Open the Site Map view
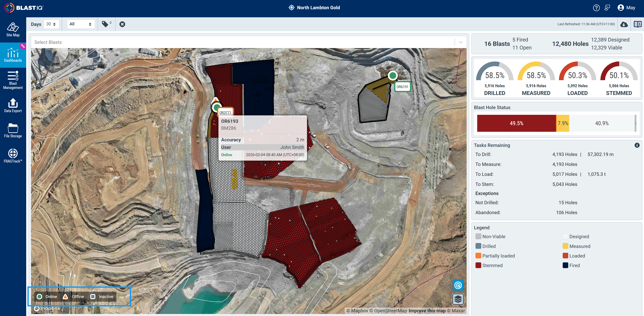The width and height of the screenshot is (644, 316). 13,30
